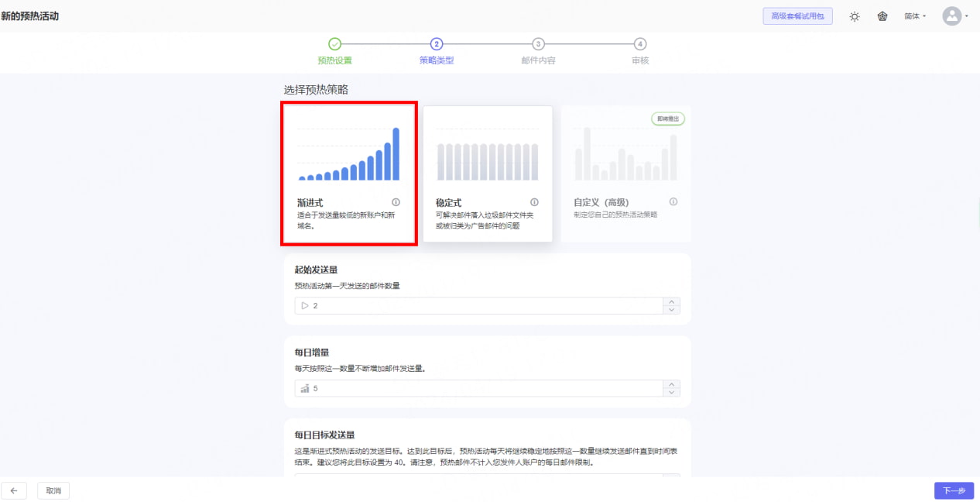Open the account dropdown beside the avatar
980x502 pixels.
click(x=966, y=15)
